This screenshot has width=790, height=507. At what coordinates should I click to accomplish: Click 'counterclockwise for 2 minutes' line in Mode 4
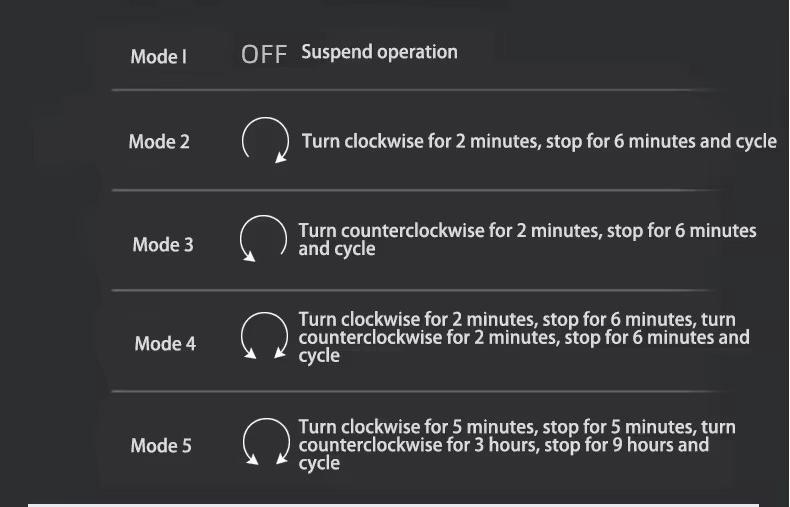[429, 337]
